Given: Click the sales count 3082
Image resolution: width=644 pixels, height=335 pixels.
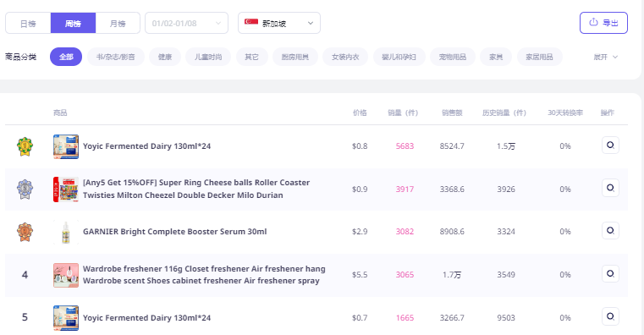Looking at the screenshot, I should pyautogui.click(x=405, y=232).
